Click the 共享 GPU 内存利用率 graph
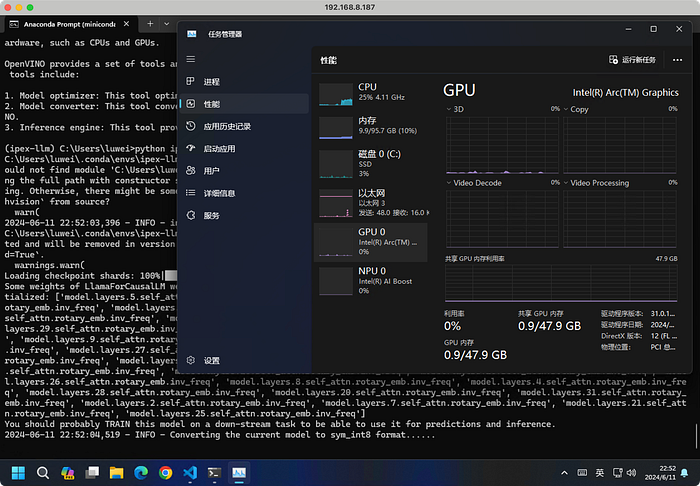Image resolution: width=700 pixels, height=486 pixels. (x=561, y=283)
